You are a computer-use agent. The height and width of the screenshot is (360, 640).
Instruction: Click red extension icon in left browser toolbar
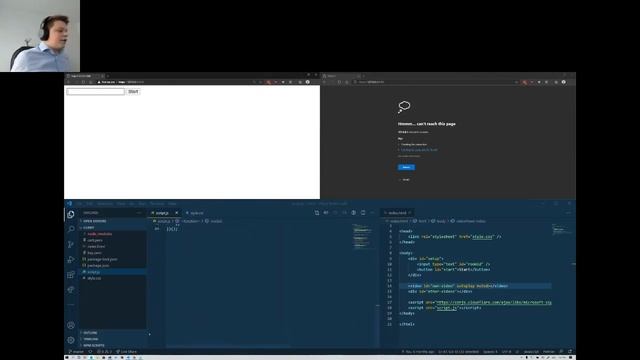point(268,82)
